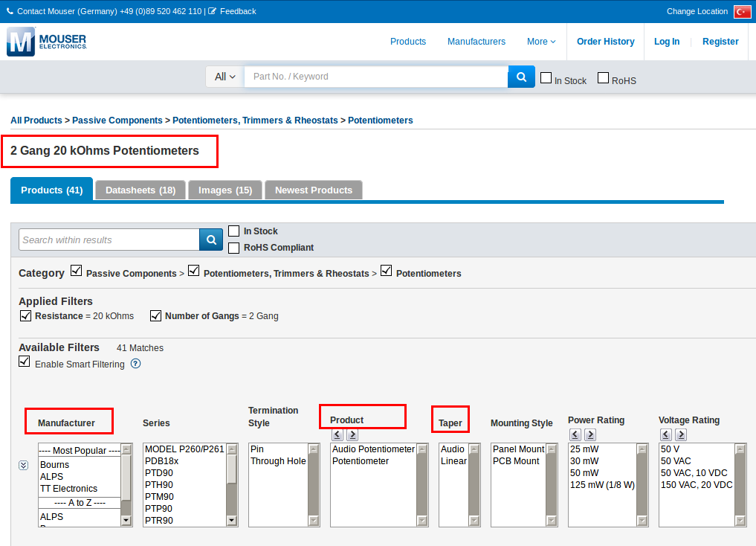Screen dimensions: 756x546
Task: Click the left arrow under Power Rating
Action: (575, 434)
